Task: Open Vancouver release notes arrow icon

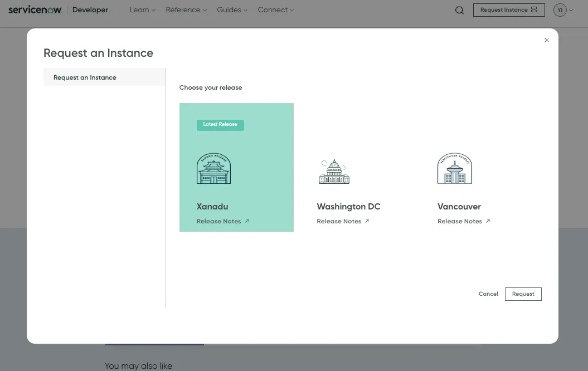Action: (x=488, y=221)
